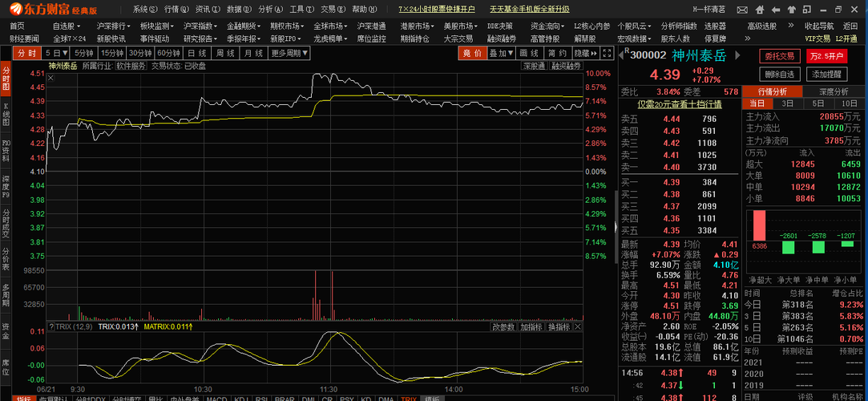Viewport: 868px width, 401px height.
Task: Open the 叠加 overlay dropdown
Action: [x=501, y=53]
